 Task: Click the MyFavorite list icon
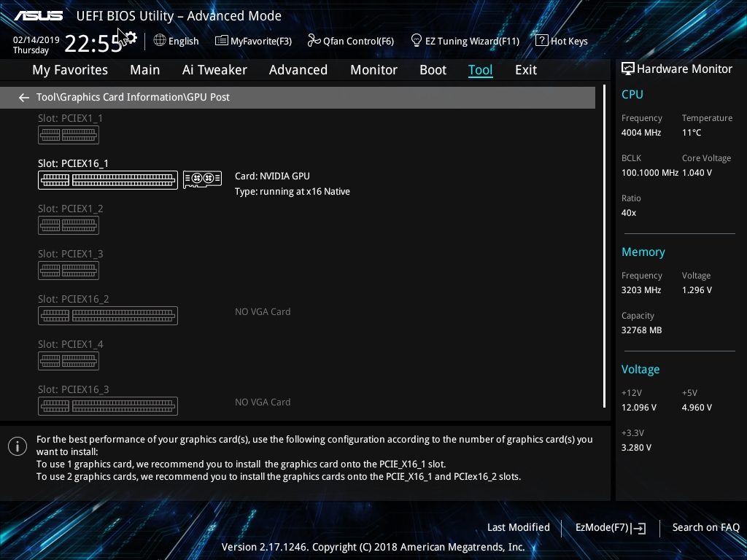pyautogui.click(x=222, y=41)
